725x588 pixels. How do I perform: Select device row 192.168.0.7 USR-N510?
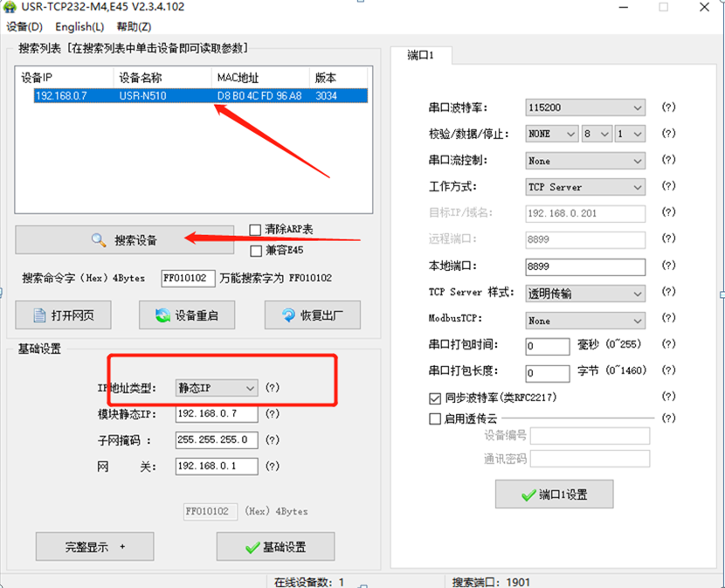pyautogui.click(x=200, y=96)
